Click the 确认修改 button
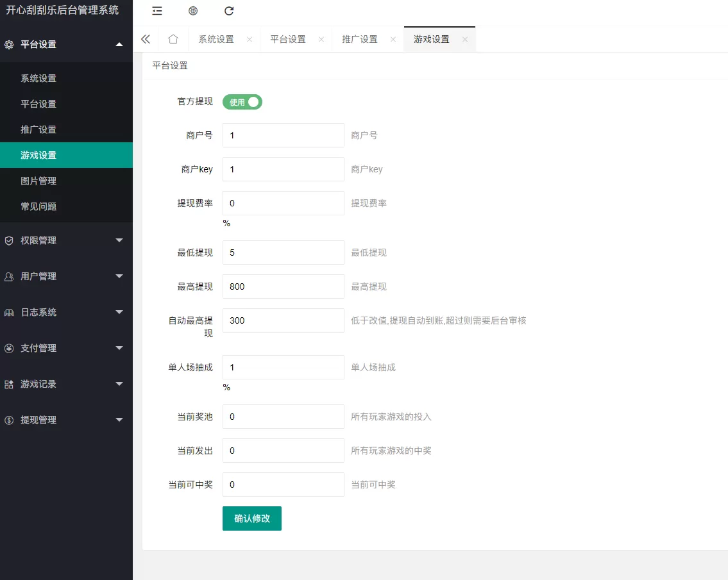The image size is (728, 580). tap(251, 518)
